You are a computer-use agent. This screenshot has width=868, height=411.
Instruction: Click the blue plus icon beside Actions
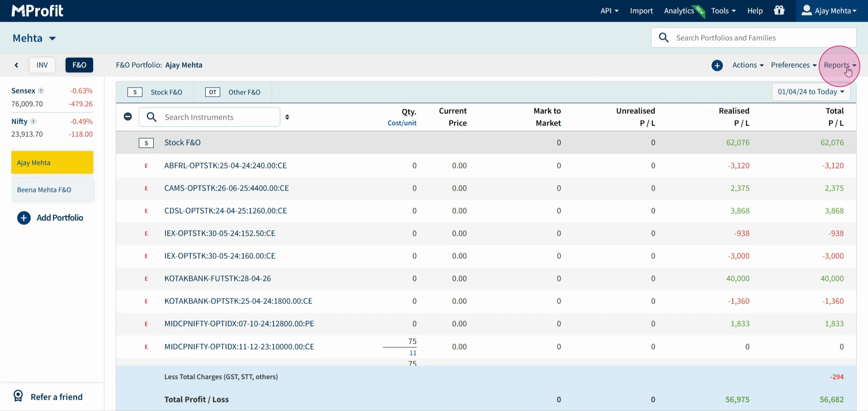tap(717, 65)
